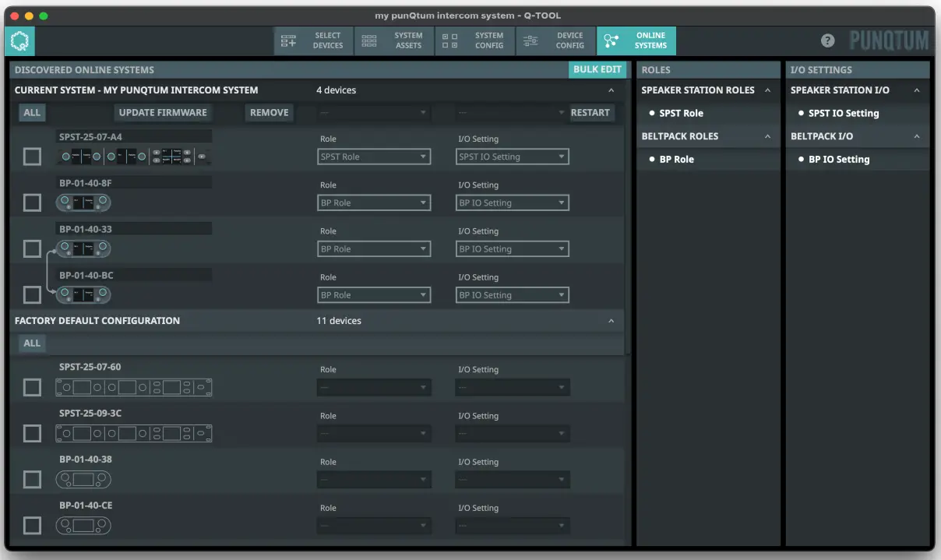This screenshot has width=941, height=560.
Task: Click the punQtum brand logo text
Action: click(x=888, y=41)
